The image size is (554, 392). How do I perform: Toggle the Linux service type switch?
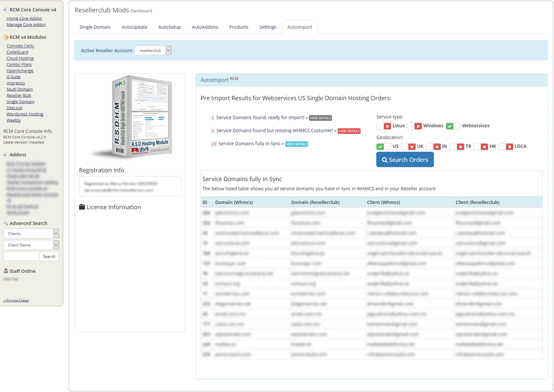tap(384, 126)
